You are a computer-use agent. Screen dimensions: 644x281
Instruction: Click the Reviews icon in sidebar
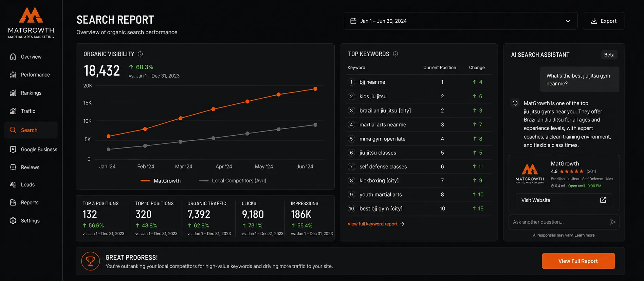[x=13, y=167]
